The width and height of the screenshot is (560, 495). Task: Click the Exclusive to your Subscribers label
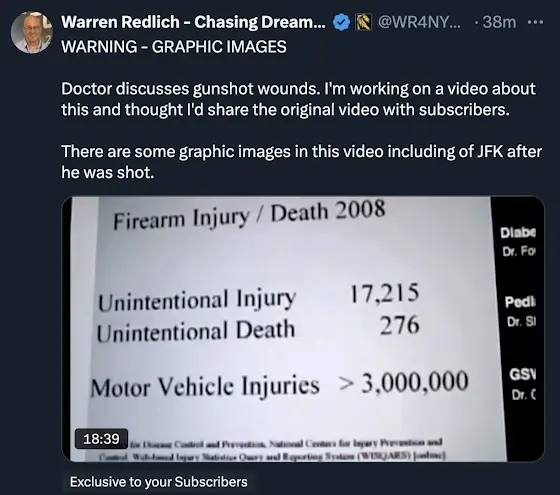(159, 482)
